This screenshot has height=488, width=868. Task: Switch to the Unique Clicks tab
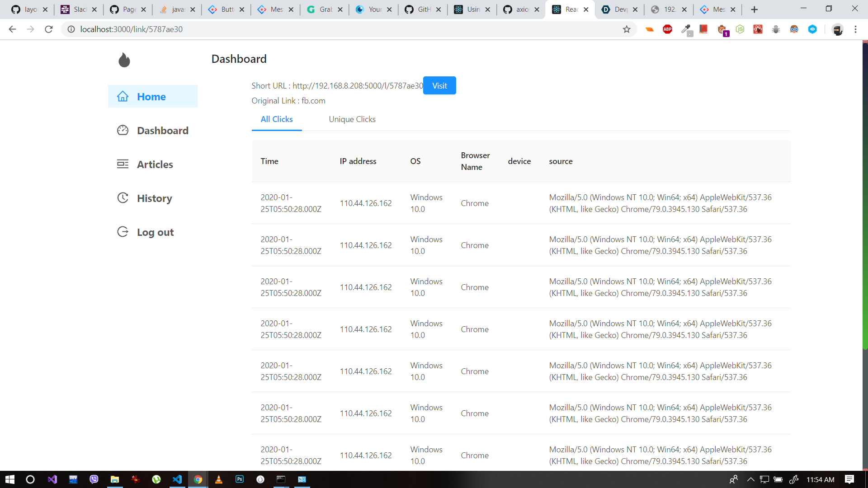352,119
